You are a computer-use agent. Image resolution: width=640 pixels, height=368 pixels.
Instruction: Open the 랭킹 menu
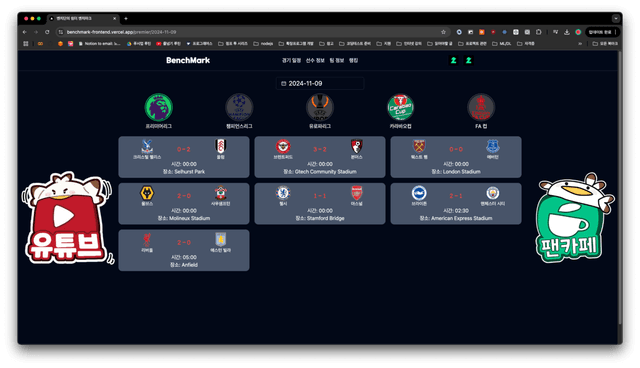click(x=353, y=60)
